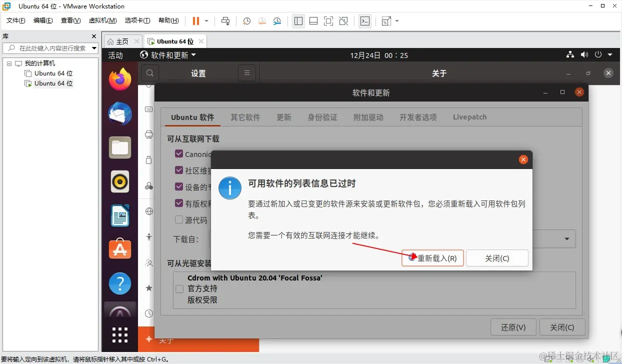622x364 pixels.
Task: Click the VMware pause virtual machine icon
Action: coord(196,21)
